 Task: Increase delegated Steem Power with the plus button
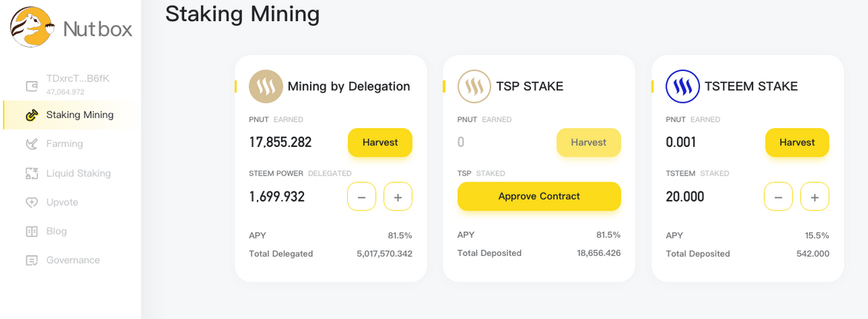point(398,197)
